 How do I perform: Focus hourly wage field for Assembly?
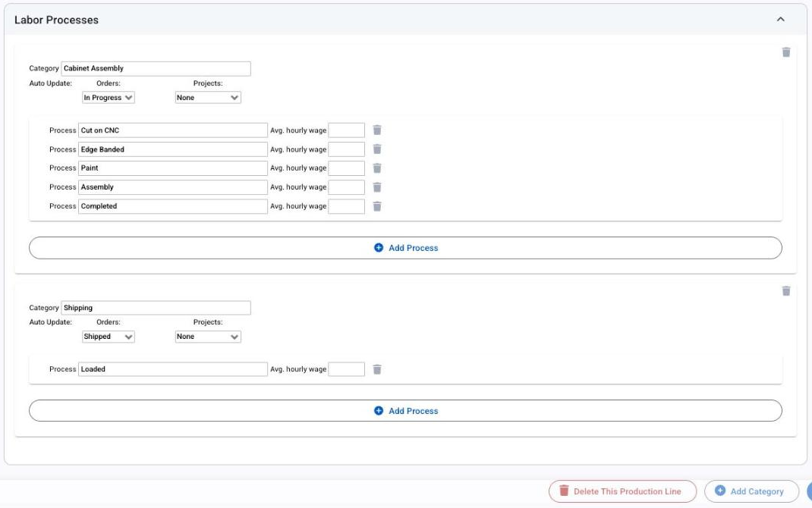pos(347,187)
